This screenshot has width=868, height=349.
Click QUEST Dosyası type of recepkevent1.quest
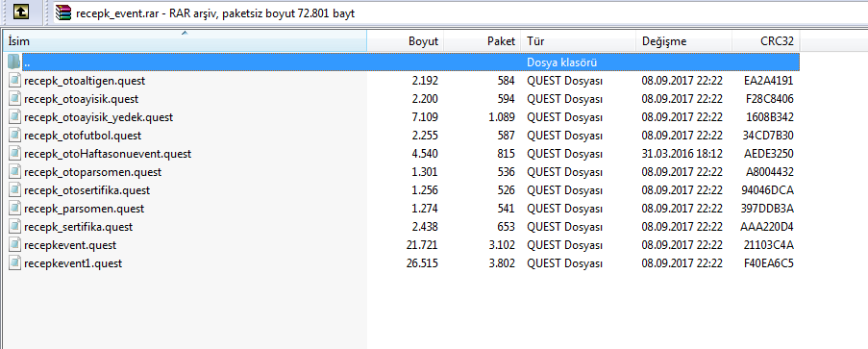564,263
